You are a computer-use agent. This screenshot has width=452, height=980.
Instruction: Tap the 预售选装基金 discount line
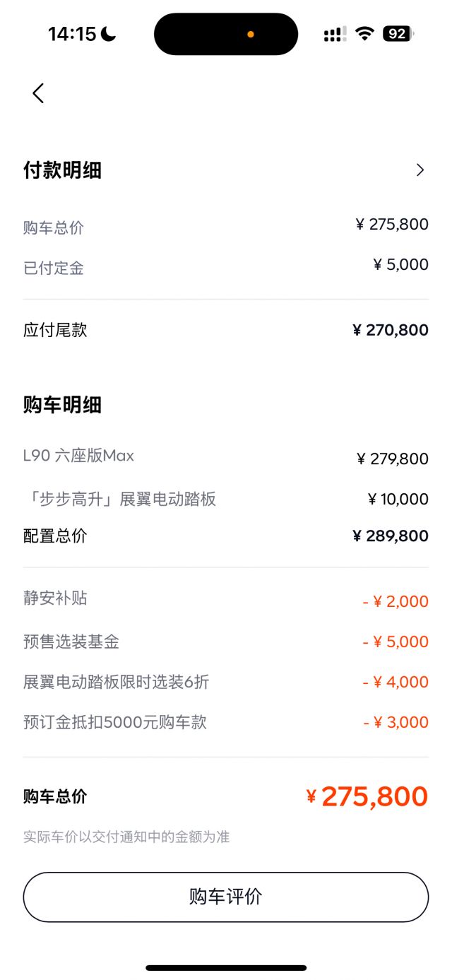click(x=226, y=641)
